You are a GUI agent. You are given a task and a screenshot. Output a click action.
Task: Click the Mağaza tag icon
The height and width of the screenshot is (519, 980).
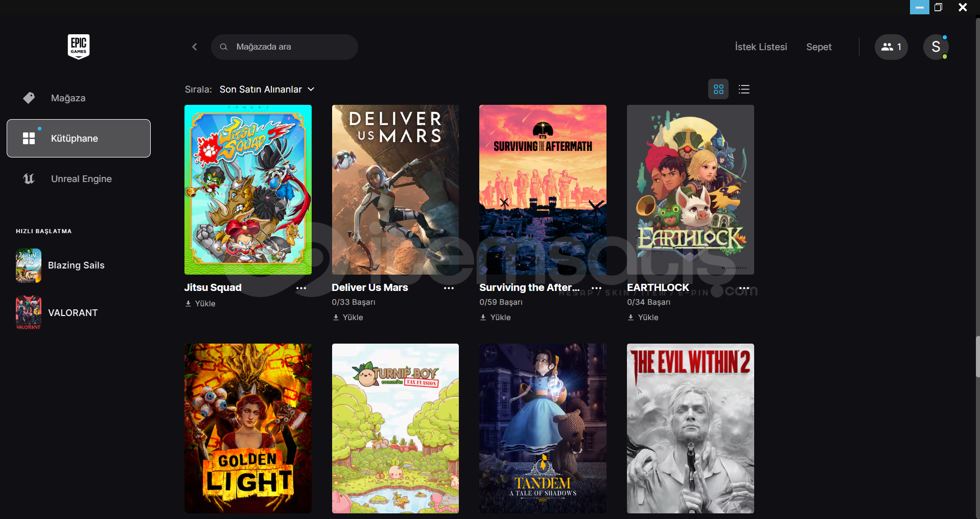[x=29, y=98]
